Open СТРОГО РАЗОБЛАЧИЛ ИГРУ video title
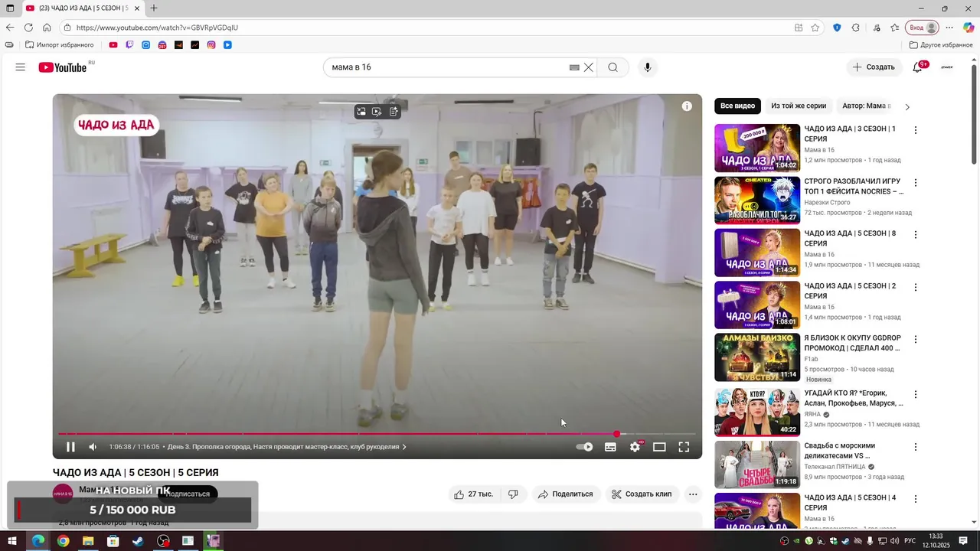 pyautogui.click(x=854, y=186)
